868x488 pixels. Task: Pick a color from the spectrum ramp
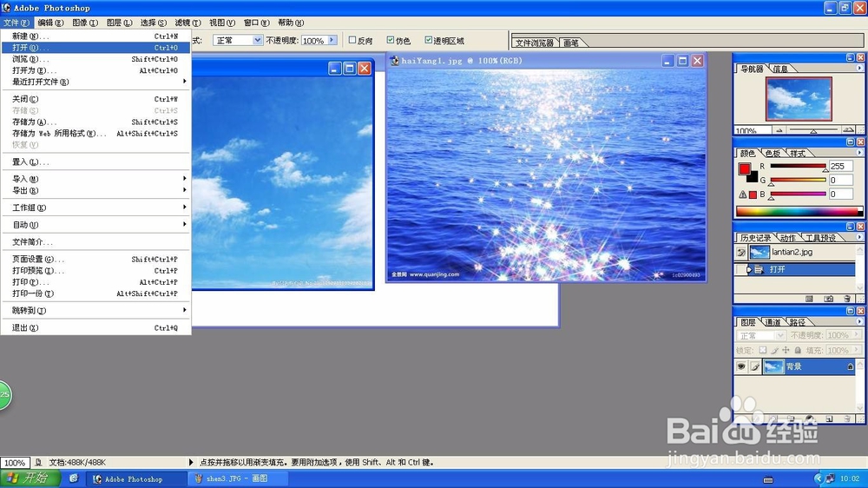pos(799,211)
